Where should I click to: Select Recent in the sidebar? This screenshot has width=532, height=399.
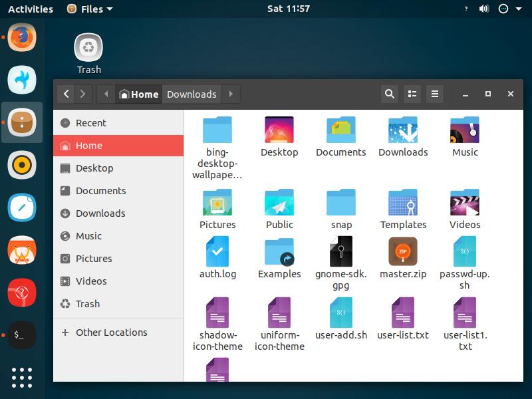[118, 123]
